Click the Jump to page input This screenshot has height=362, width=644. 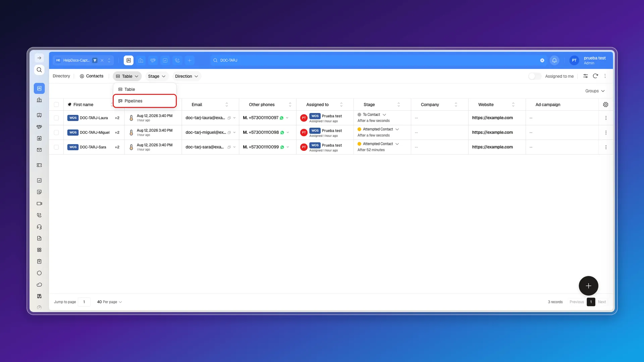[x=84, y=302]
